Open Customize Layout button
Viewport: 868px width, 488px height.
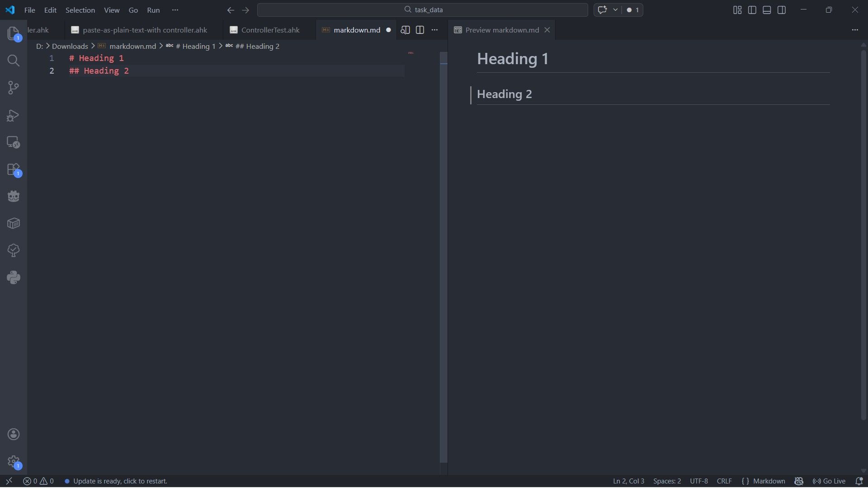point(737,10)
